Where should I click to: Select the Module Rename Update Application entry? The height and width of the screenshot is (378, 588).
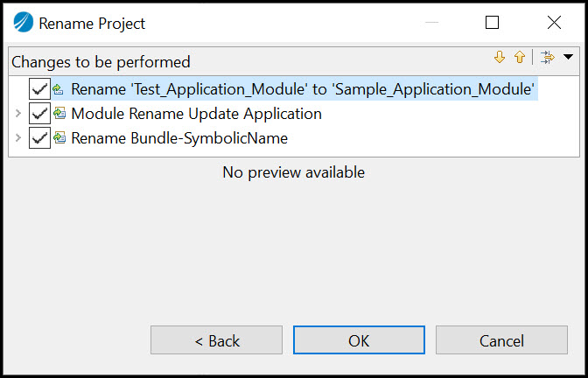196,114
